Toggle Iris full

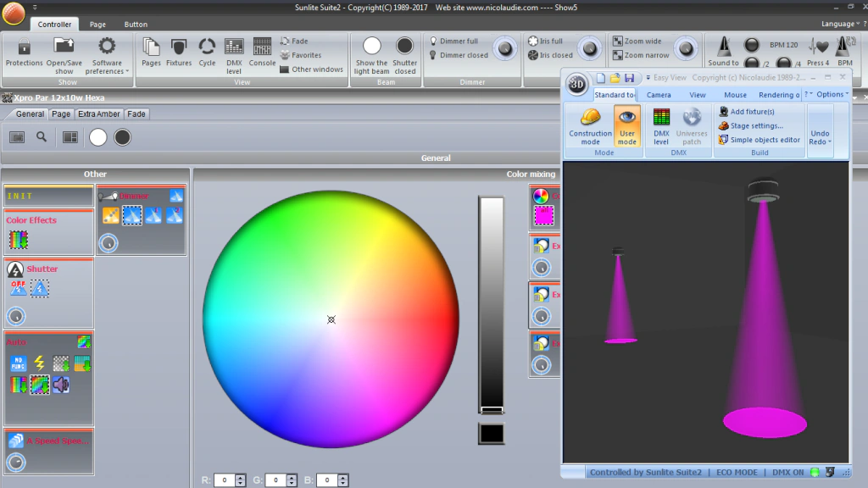pyautogui.click(x=545, y=41)
